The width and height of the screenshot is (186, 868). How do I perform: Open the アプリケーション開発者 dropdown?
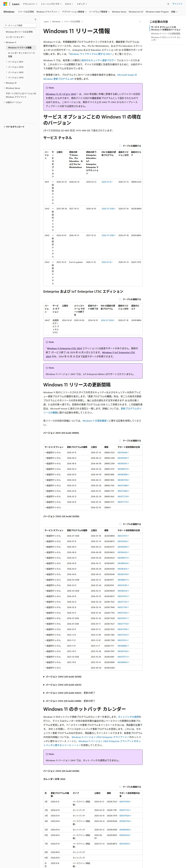tap(74, 12)
